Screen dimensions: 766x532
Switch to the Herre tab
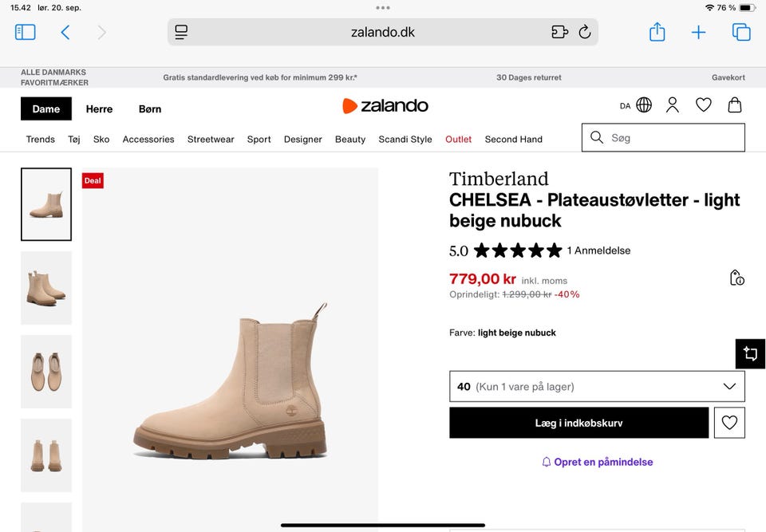pos(99,108)
